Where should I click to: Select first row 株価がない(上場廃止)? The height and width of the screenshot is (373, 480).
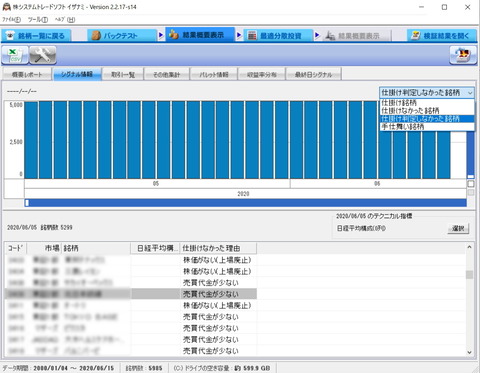click(x=131, y=260)
